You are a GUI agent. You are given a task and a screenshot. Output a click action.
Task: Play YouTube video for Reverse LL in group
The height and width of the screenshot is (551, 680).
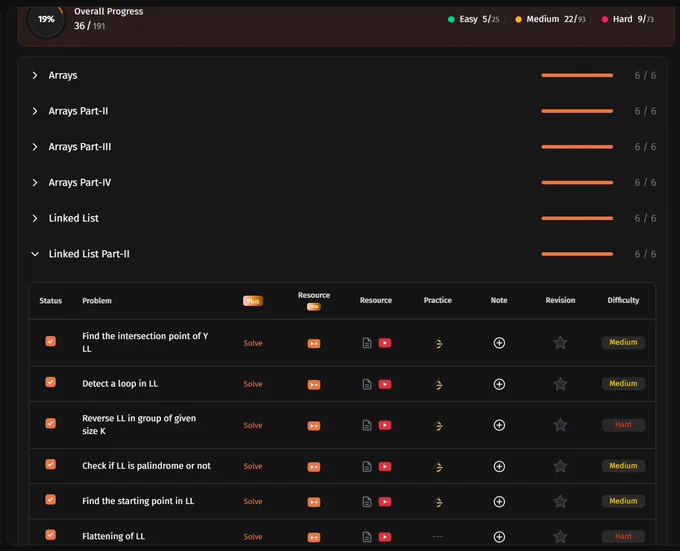click(385, 425)
